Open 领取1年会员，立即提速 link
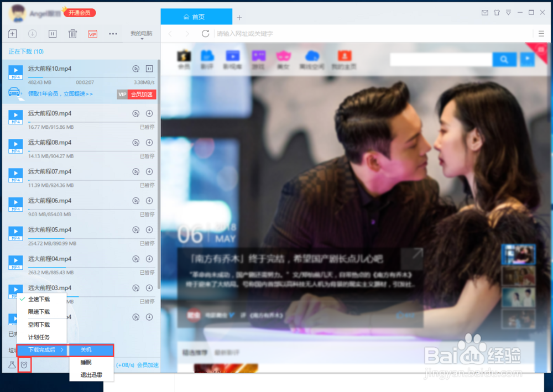This screenshot has height=392, width=553. (x=60, y=94)
